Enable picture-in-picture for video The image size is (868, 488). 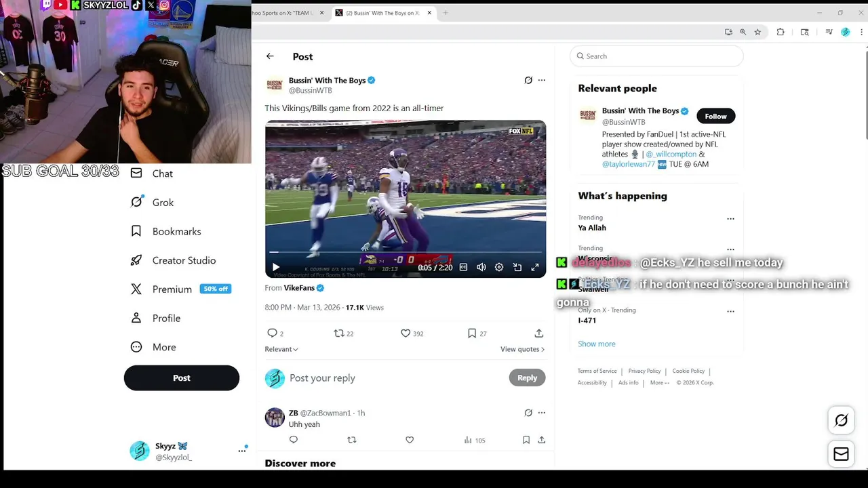point(517,268)
